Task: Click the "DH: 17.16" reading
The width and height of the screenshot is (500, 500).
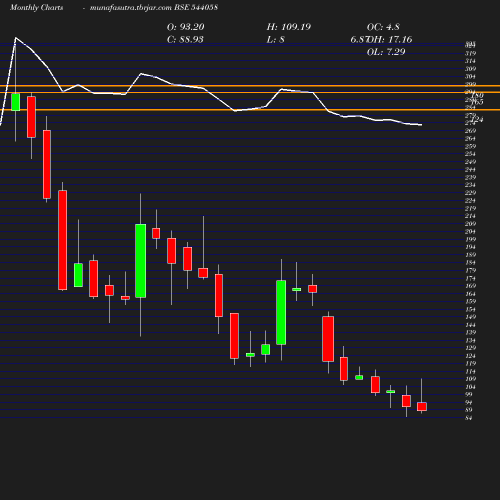Action: pos(390,39)
